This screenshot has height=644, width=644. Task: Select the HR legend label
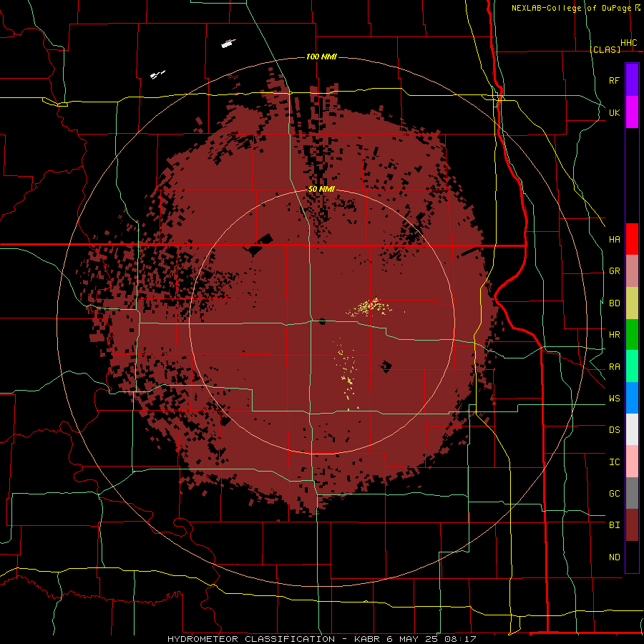coord(614,335)
